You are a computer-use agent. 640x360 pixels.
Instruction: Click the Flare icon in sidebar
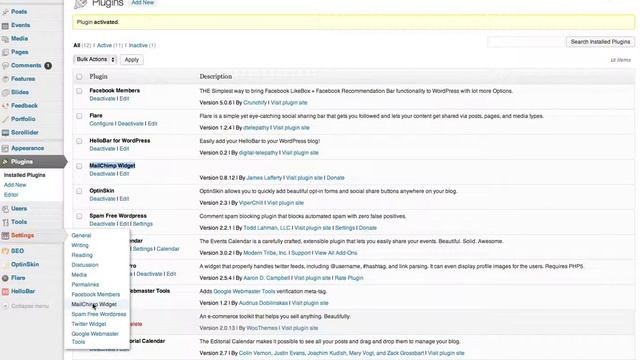pos(5,278)
